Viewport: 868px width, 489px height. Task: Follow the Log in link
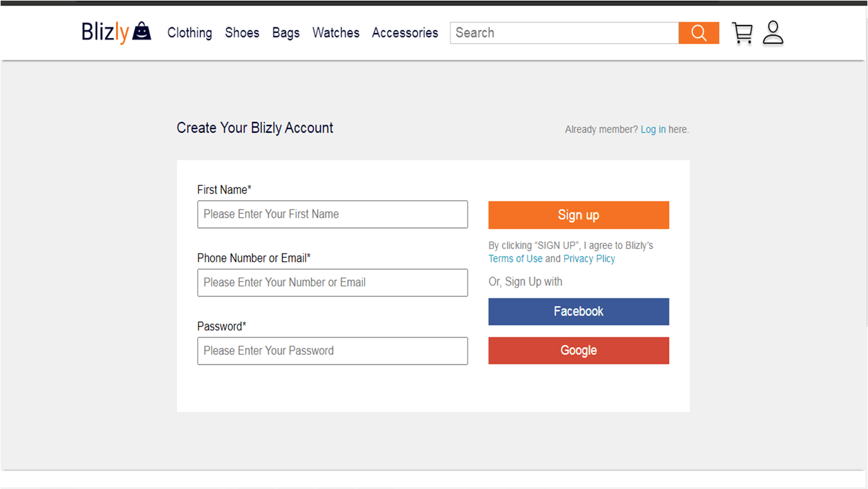(653, 130)
